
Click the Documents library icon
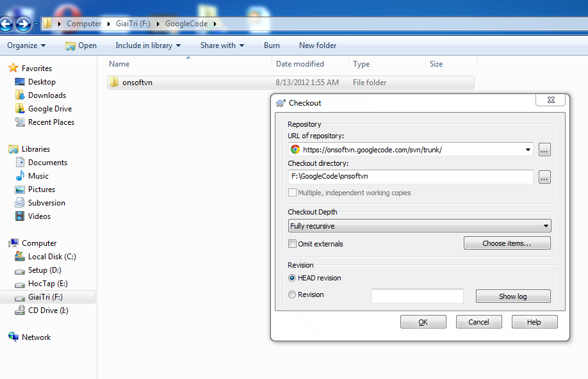coord(19,163)
